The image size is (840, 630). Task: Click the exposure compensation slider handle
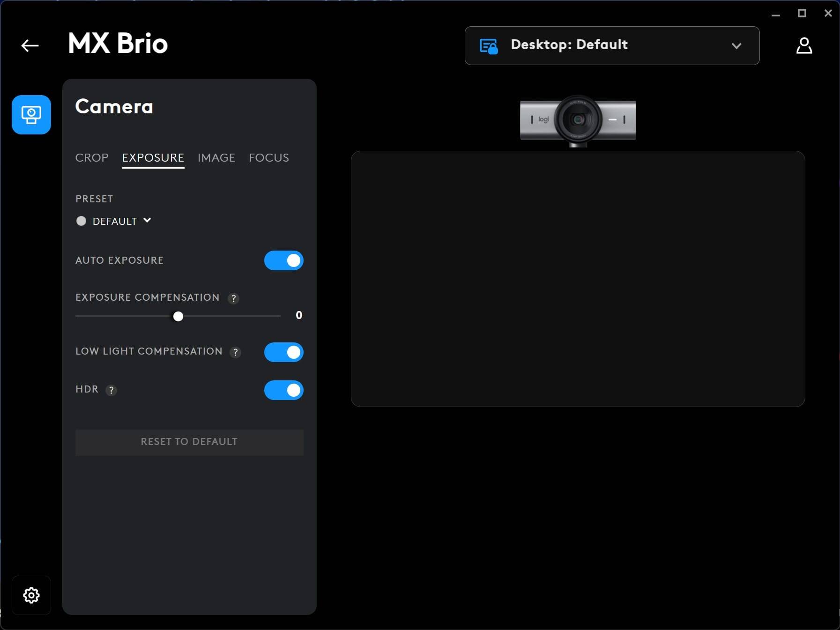pos(178,317)
